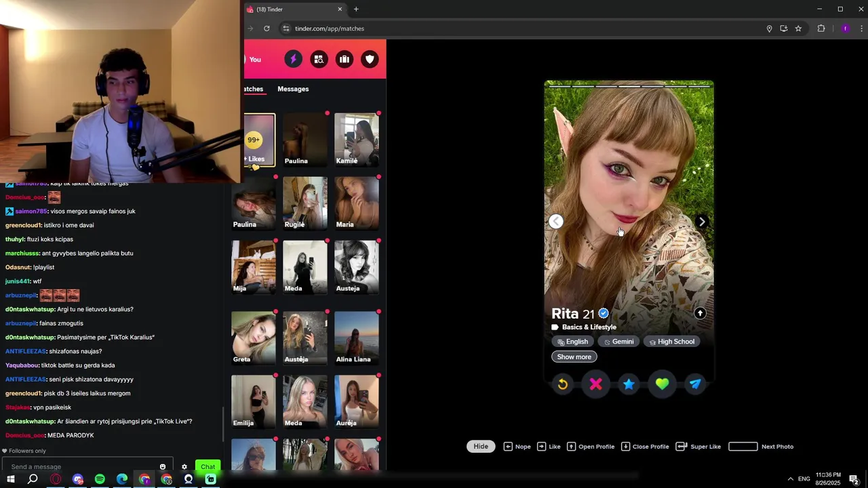Open Greta's match thumbnail
Viewport: 868px width, 488px height.
(254, 338)
